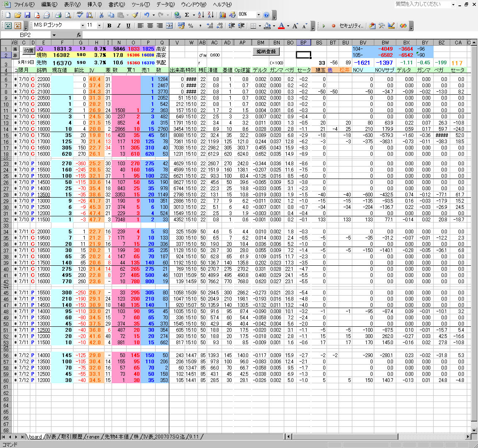478x448 pixels.
Task: Apply the red font color A
Action: tap(281, 26)
